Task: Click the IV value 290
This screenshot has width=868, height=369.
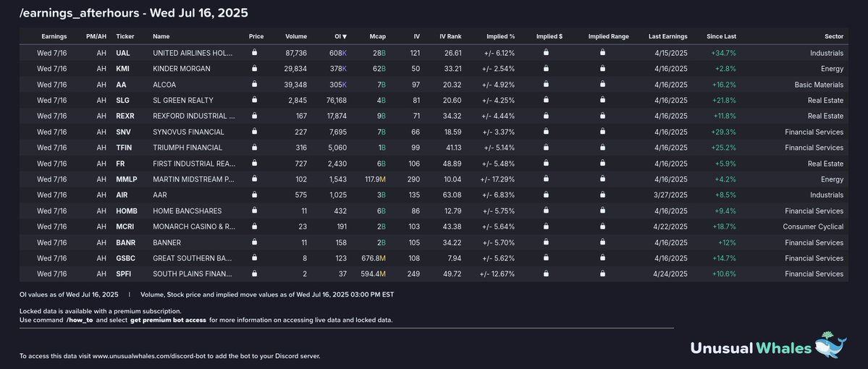Action: tap(414, 179)
